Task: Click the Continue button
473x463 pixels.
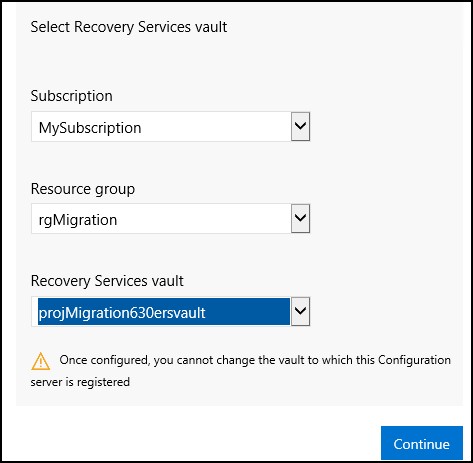Action: tap(422, 443)
